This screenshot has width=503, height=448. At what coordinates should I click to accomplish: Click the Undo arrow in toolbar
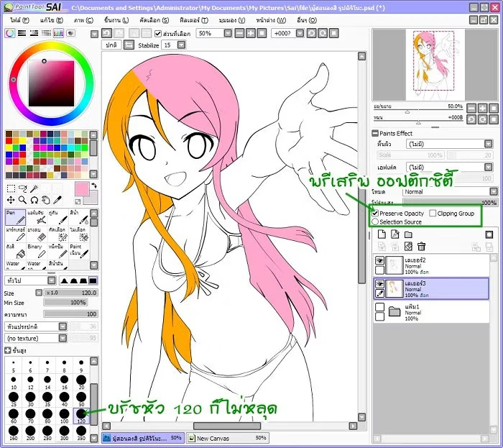coord(106,33)
